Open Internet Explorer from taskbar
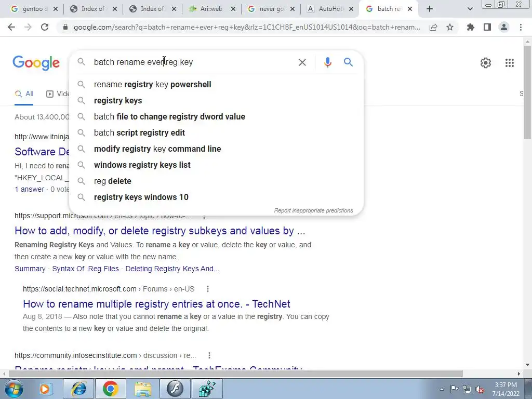This screenshot has height=399, width=532. pyautogui.click(x=78, y=389)
